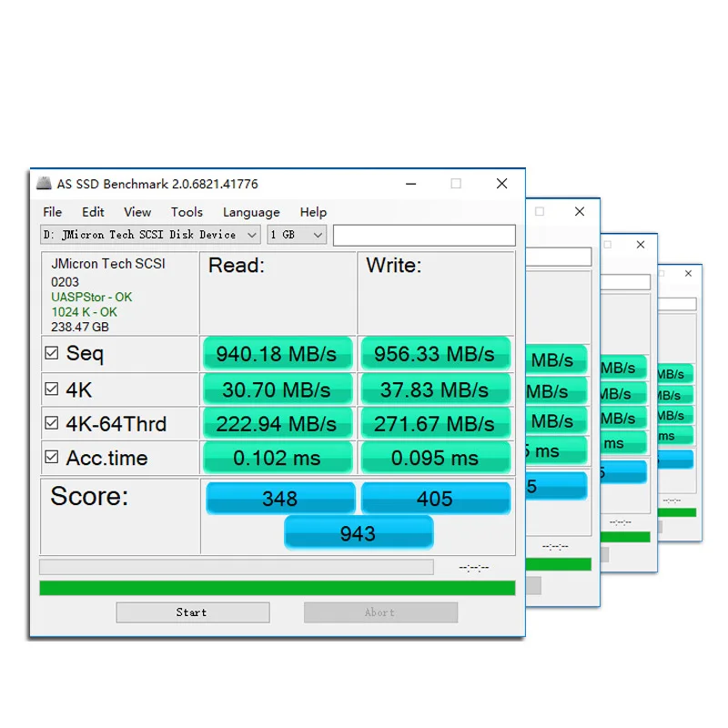Image resolution: width=728 pixels, height=728 pixels.
Task: Click the 0203 firmware version text
Action: [65, 282]
